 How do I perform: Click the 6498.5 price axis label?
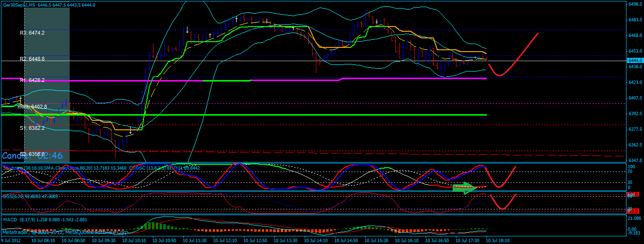click(635, 4)
